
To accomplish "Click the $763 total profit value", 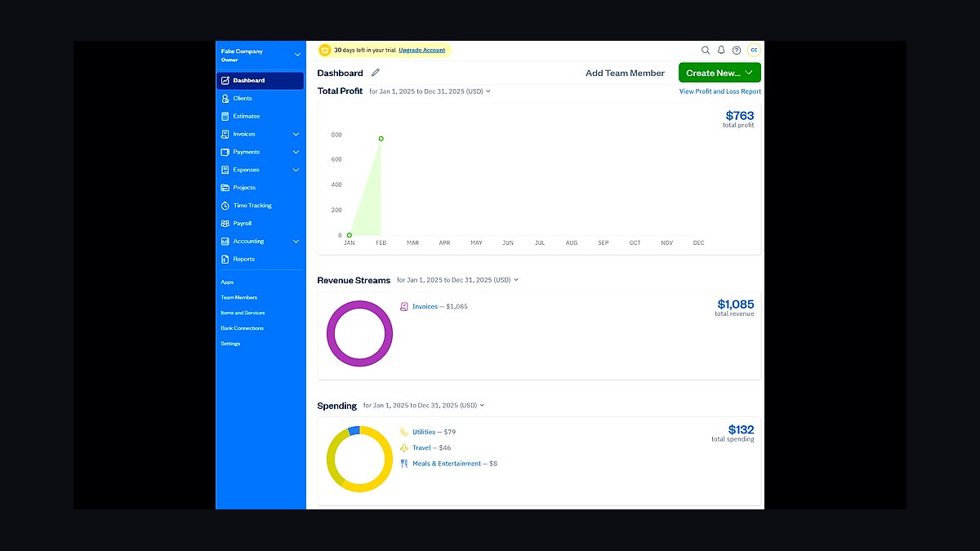I will pyautogui.click(x=740, y=116).
